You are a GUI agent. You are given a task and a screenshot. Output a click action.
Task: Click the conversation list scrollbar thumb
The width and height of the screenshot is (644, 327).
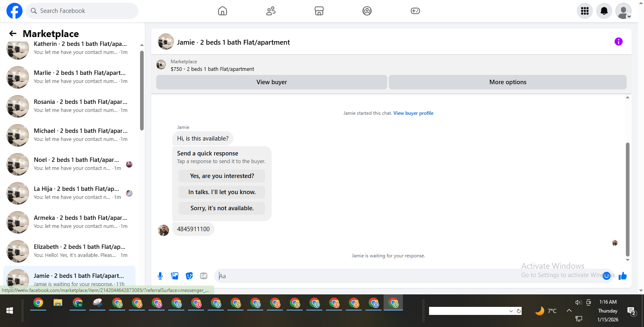[142, 91]
